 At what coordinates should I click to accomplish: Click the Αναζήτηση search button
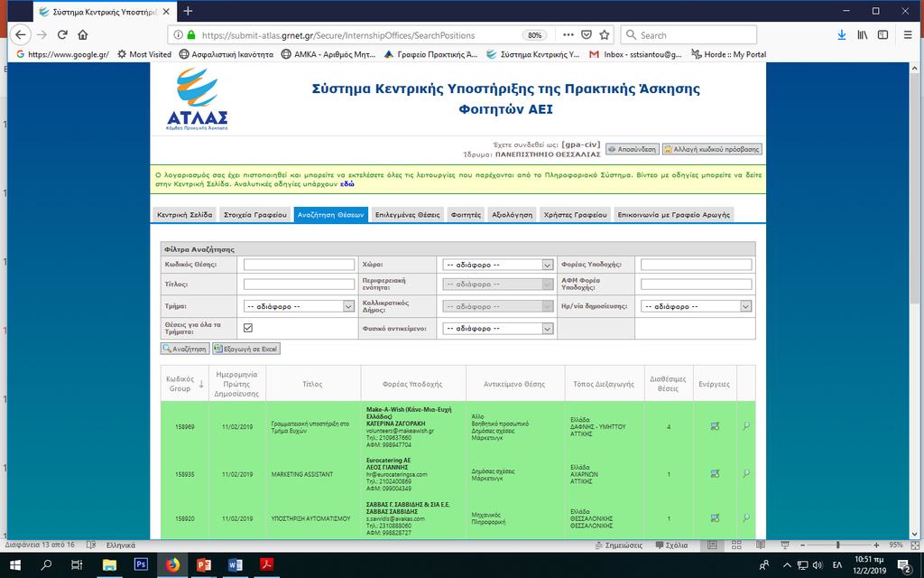185,349
